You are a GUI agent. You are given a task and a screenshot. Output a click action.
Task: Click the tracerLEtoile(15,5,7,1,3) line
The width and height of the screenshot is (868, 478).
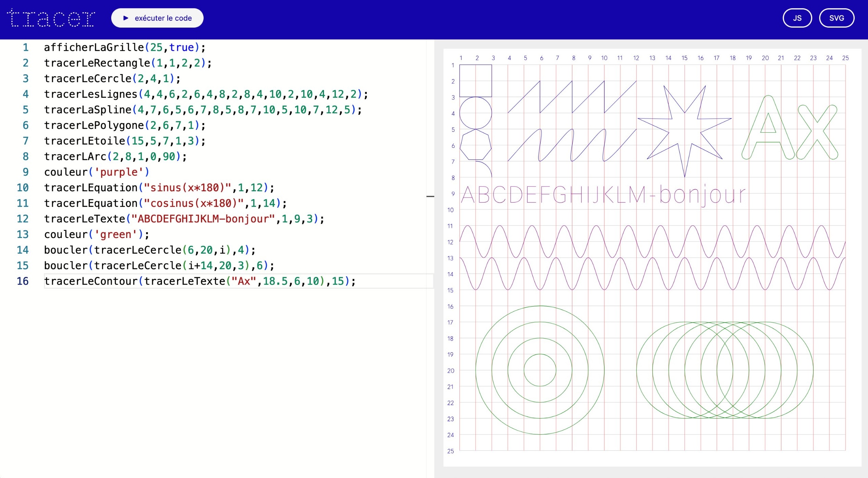pyautogui.click(x=125, y=141)
